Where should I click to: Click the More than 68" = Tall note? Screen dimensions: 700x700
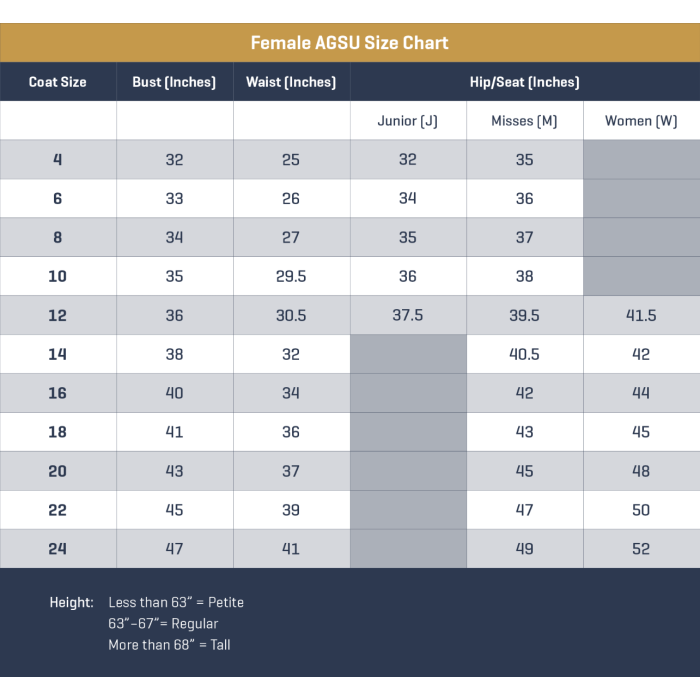click(169, 645)
